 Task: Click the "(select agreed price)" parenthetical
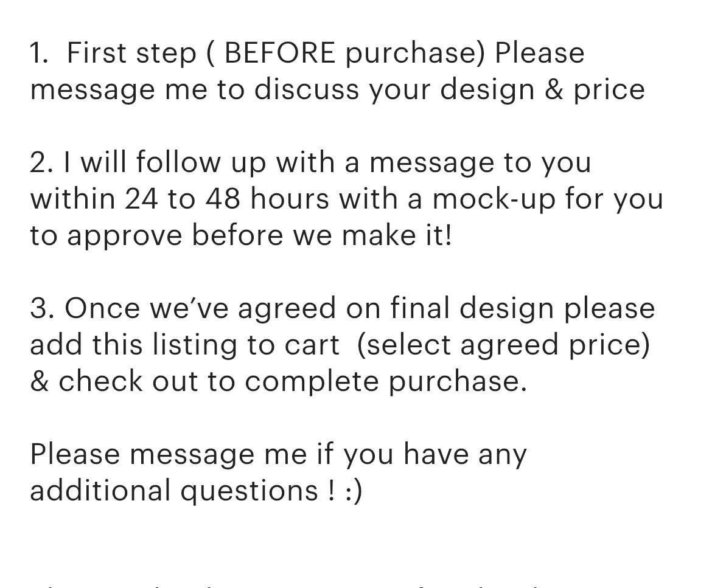[x=503, y=345]
